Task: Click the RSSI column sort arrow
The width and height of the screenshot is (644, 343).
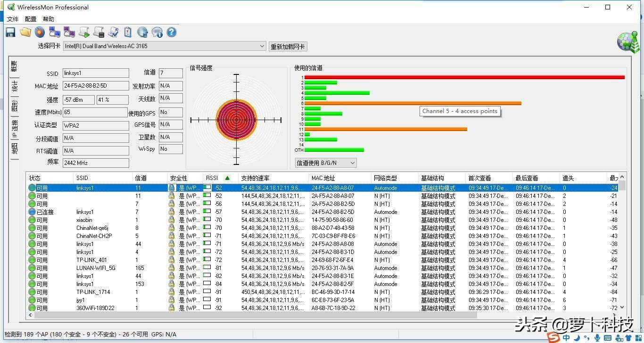Action: 227,178
